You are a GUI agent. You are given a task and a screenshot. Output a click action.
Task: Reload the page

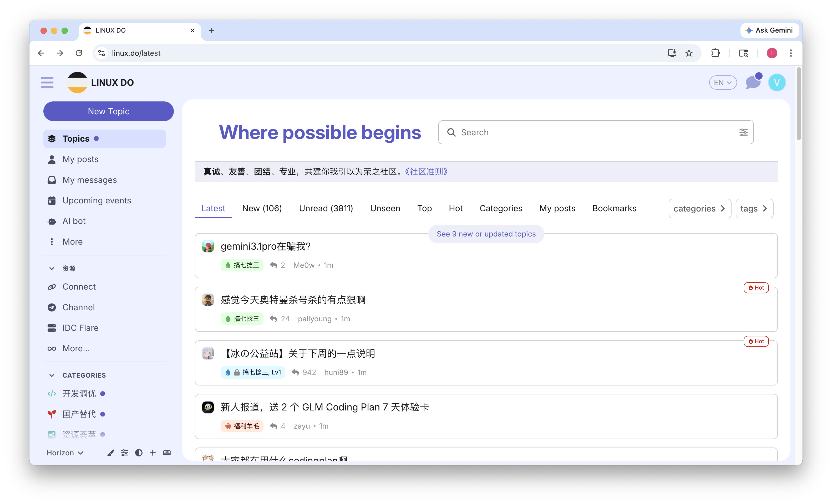[79, 53]
